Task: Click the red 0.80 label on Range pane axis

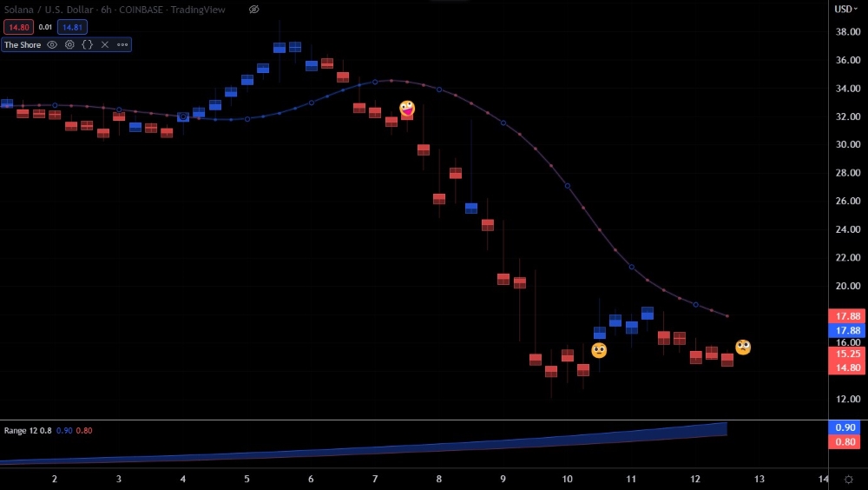Action: pos(845,441)
